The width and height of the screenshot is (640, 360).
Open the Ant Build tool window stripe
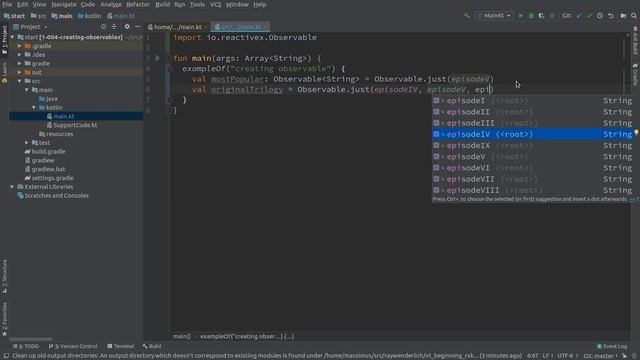click(x=635, y=41)
